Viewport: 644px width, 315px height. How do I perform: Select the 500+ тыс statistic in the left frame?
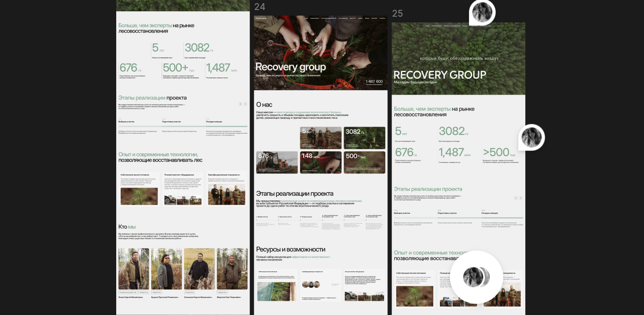coord(179,68)
